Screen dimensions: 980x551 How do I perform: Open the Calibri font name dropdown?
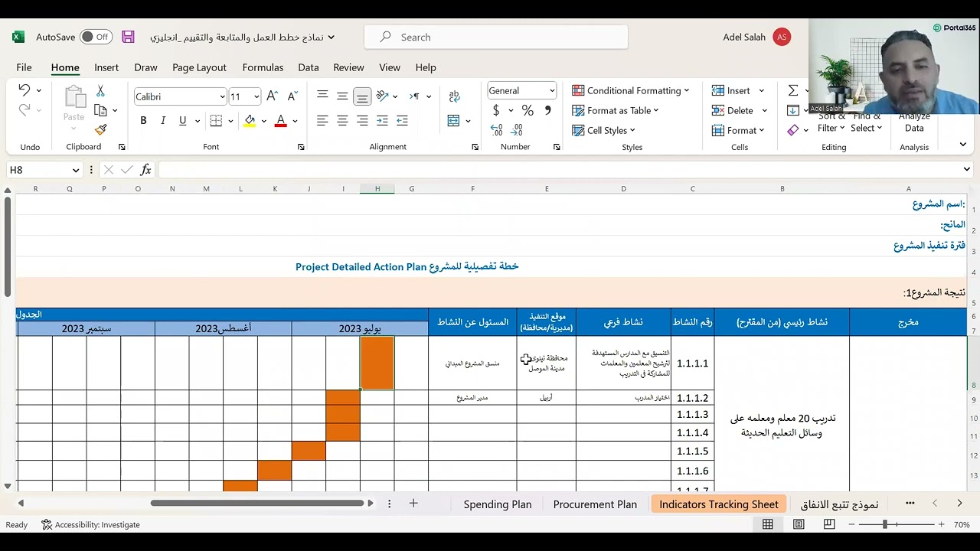coord(223,96)
